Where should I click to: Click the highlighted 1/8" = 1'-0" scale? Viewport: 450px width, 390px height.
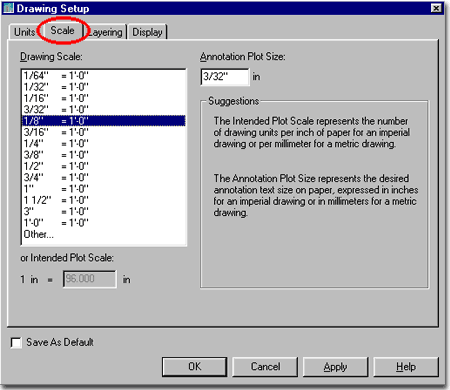click(103, 121)
